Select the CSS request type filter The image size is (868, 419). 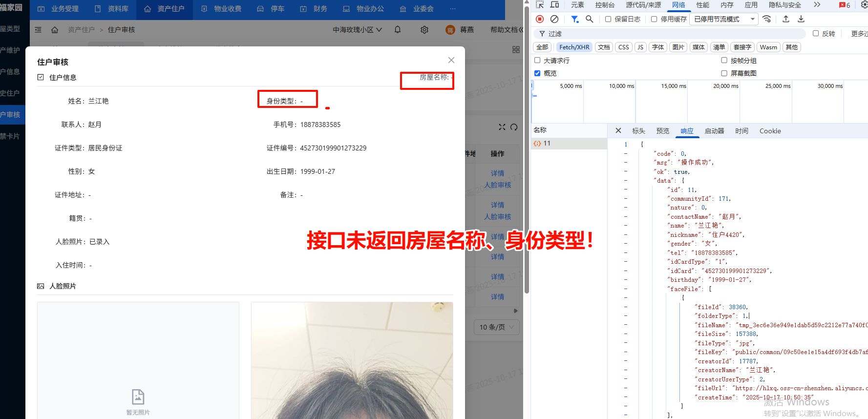(x=624, y=47)
